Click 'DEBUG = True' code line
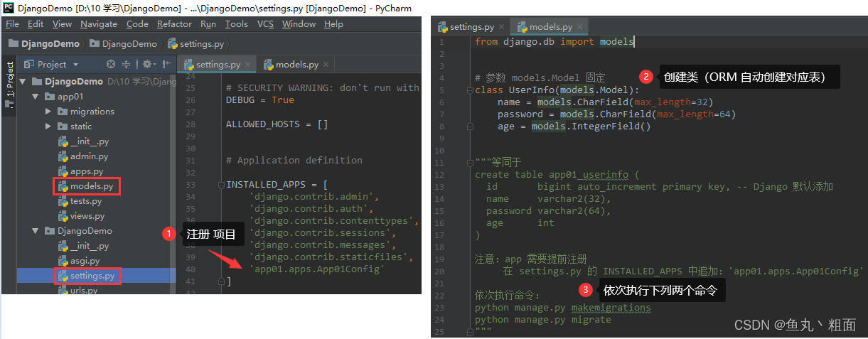 260,99
